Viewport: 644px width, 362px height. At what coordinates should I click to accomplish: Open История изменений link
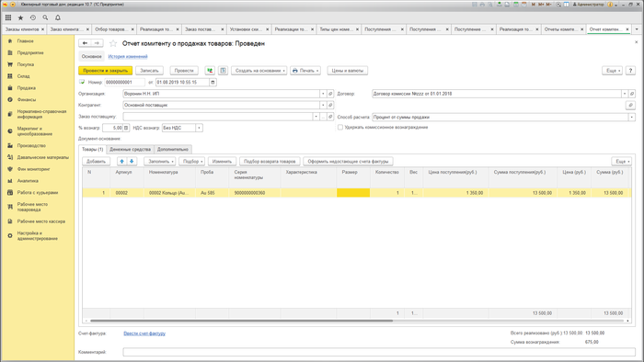pos(128,57)
